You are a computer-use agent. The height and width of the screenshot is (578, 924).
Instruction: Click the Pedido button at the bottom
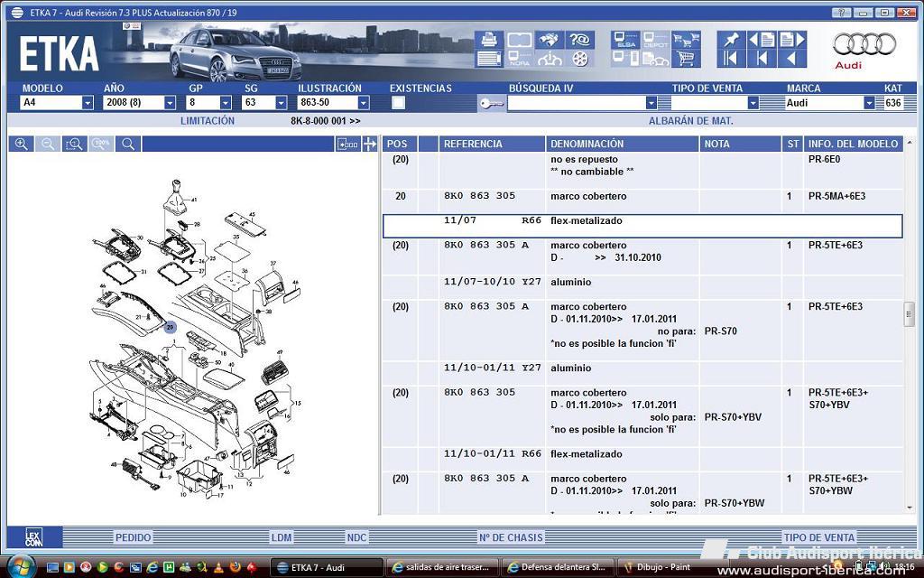point(133,537)
